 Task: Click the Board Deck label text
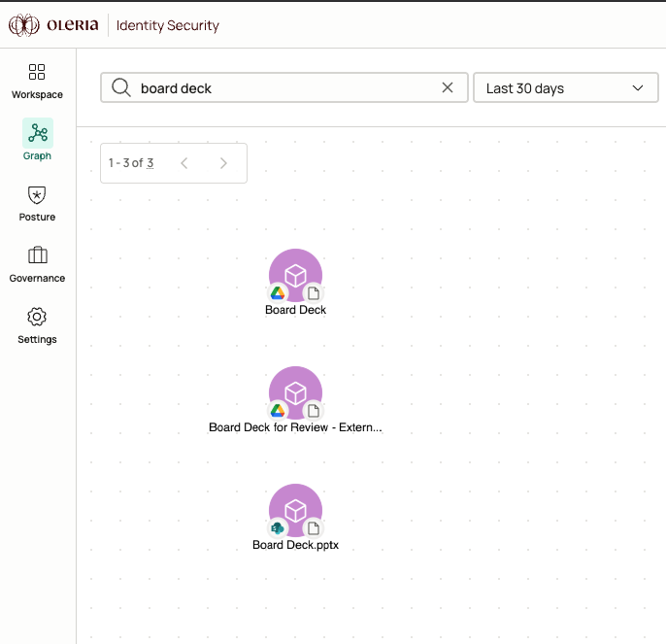(295, 310)
